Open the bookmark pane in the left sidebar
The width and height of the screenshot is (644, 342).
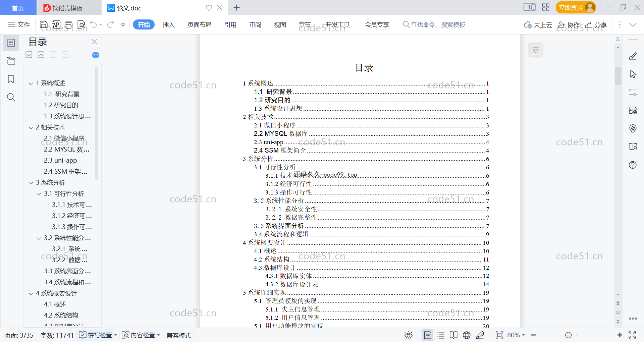[x=11, y=79]
